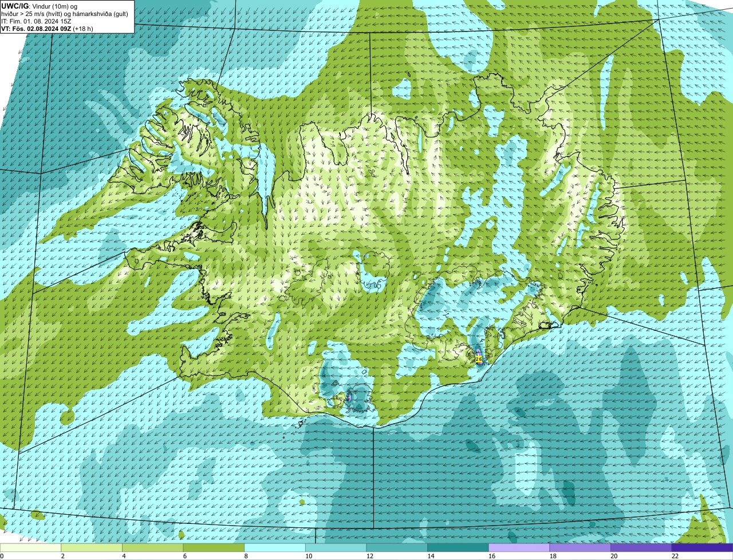Click the legend scale label 6
Image resolution: width=733 pixels, height=560 pixels.
pyautogui.click(x=185, y=556)
